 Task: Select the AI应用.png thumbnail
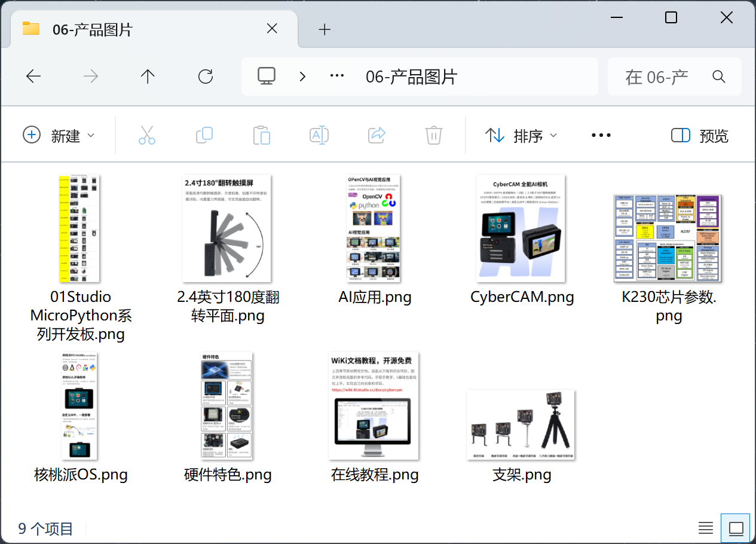[x=374, y=228]
